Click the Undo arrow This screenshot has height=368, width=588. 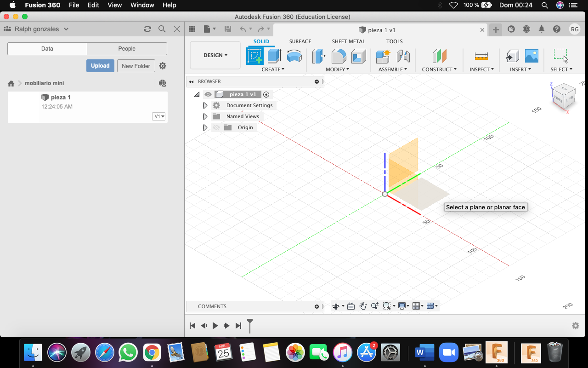243,29
